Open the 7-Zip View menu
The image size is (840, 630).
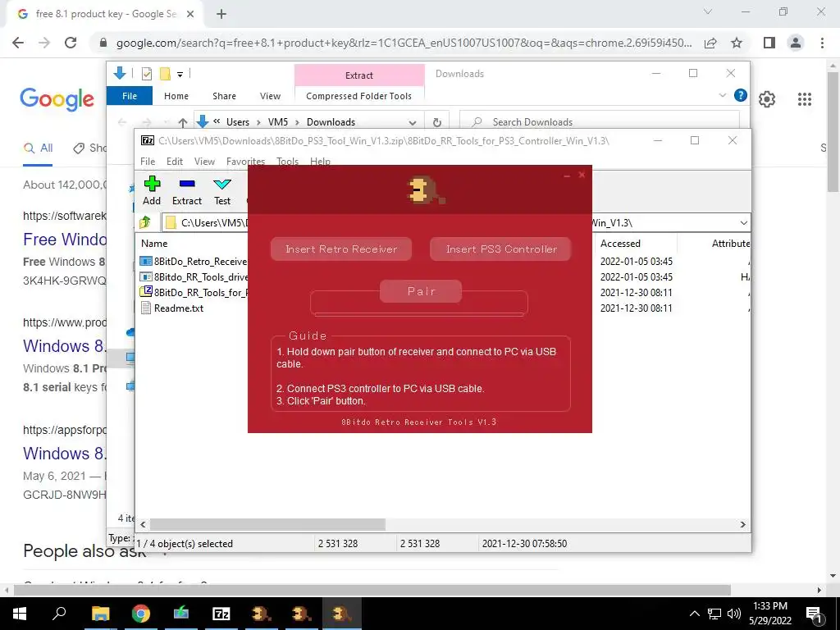(x=204, y=162)
